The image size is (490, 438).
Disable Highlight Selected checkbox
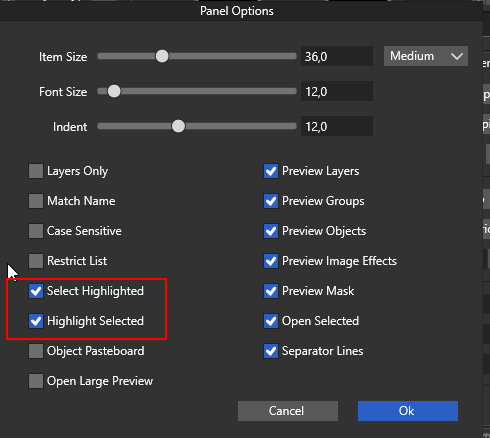click(36, 321)
